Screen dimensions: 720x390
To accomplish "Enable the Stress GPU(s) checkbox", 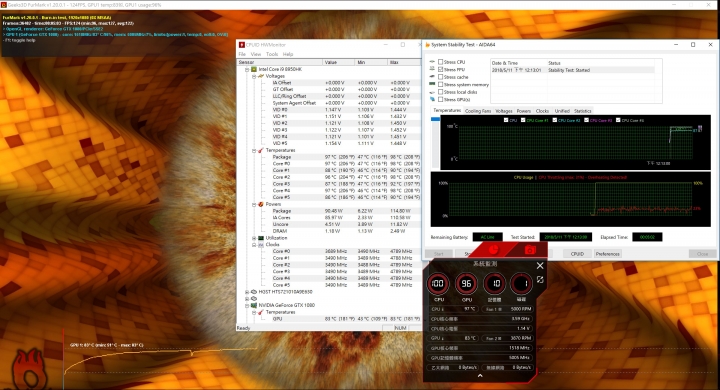I will coord(440,99).
